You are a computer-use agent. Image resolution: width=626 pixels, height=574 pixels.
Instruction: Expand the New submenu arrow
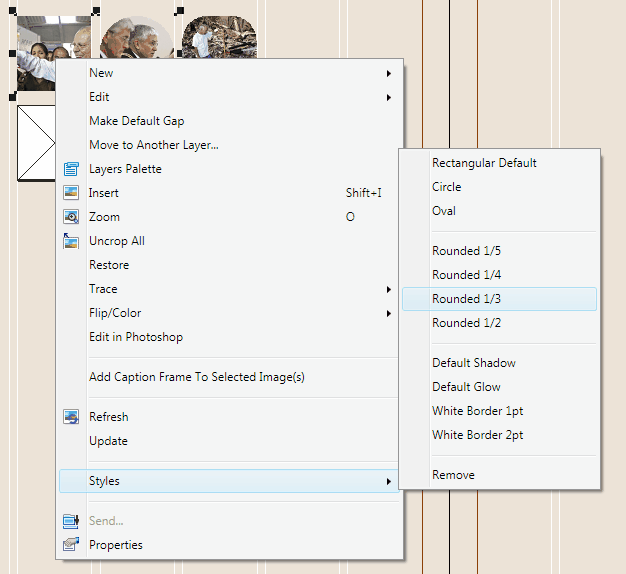388,73
